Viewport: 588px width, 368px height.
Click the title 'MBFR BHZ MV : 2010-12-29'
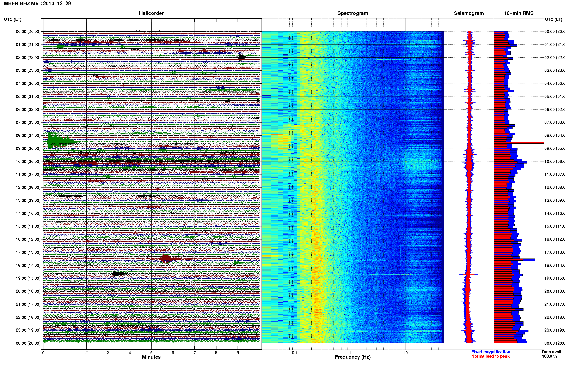click(37, 3)
